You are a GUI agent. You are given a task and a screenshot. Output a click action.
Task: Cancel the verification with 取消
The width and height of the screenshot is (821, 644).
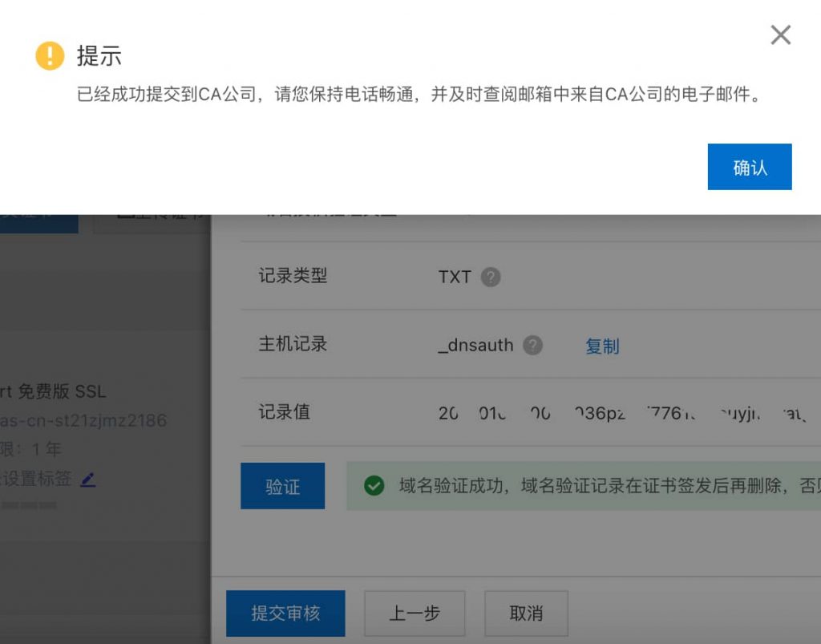point(526,613)
